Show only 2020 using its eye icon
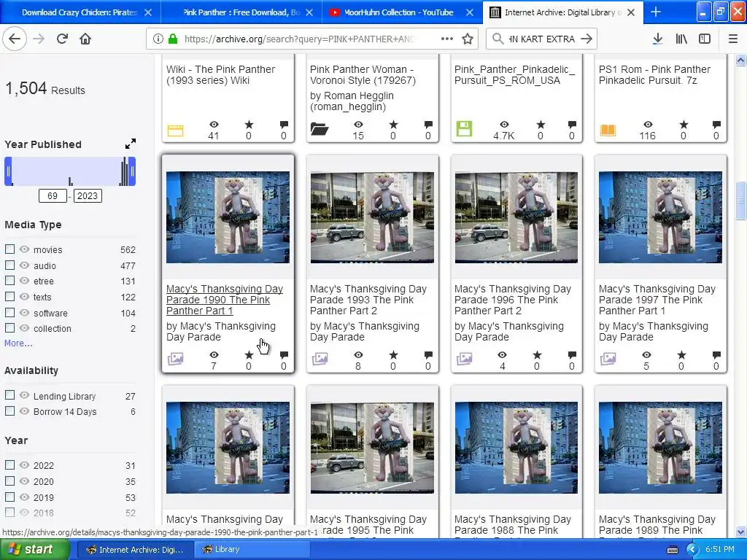This screenshot has width=747, height=560. pos(24,481)
